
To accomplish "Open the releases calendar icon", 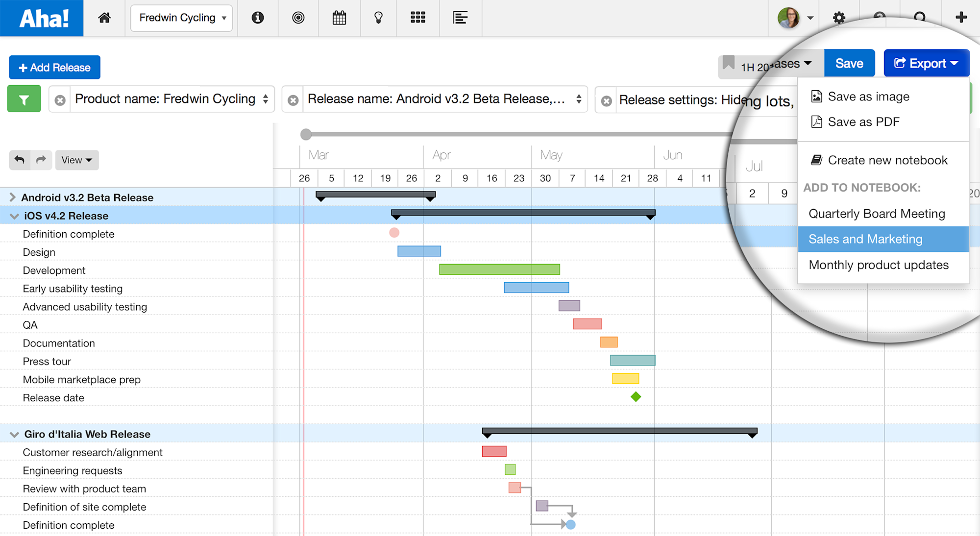I will (339, 18).
